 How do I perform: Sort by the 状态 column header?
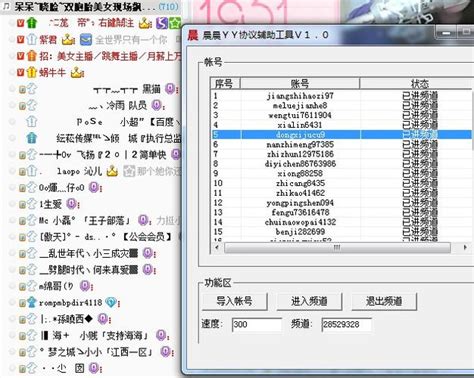tap(417, 83)
